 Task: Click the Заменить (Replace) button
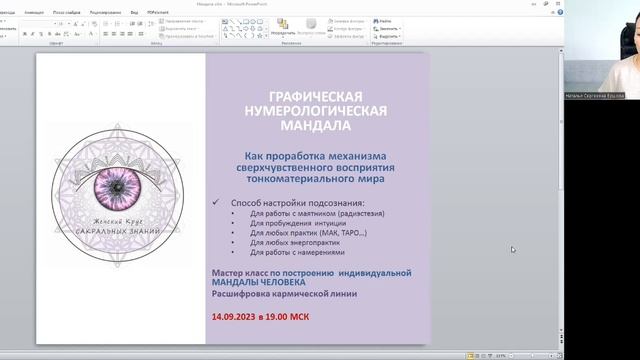tap(387, 29)
